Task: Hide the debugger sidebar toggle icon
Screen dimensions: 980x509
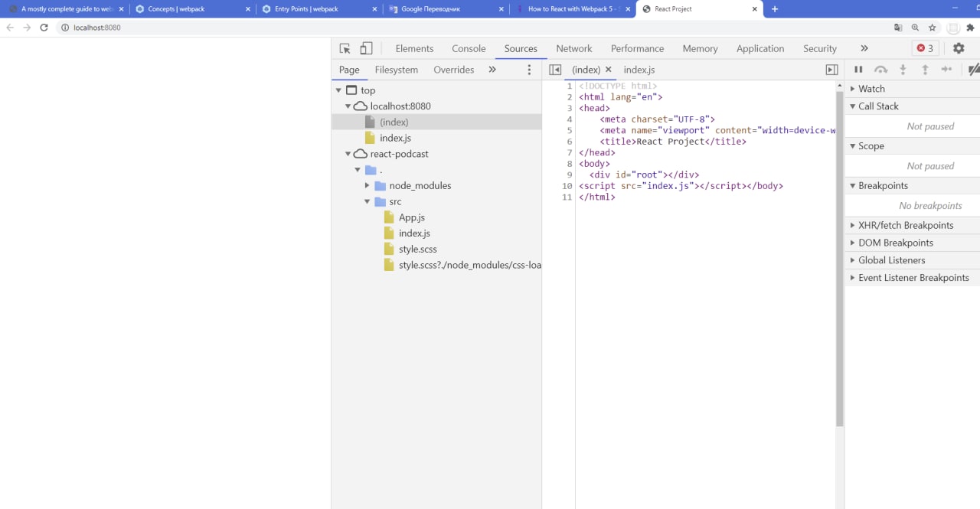Action: 831,70
